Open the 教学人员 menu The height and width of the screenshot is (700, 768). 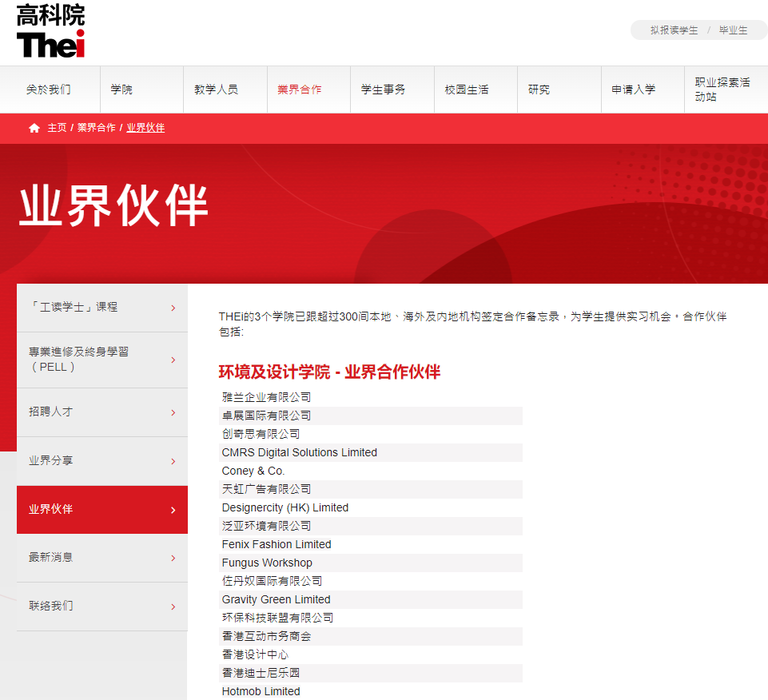225,89
